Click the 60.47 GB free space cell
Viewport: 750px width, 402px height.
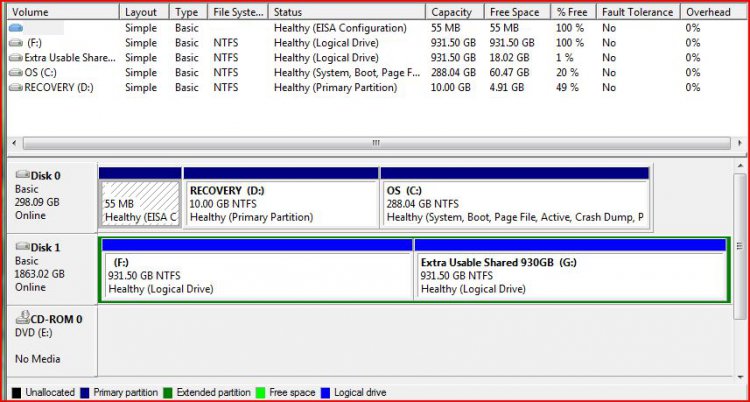click(x=509, y=73)
